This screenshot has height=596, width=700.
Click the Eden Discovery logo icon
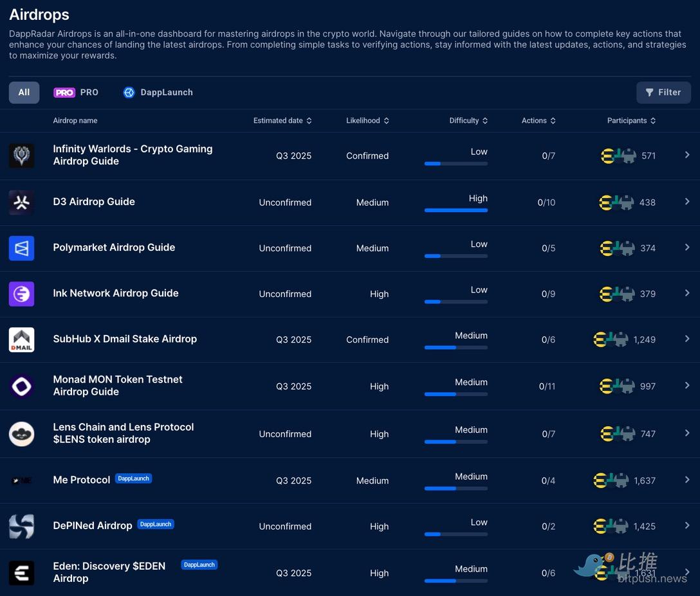(21, 572)
